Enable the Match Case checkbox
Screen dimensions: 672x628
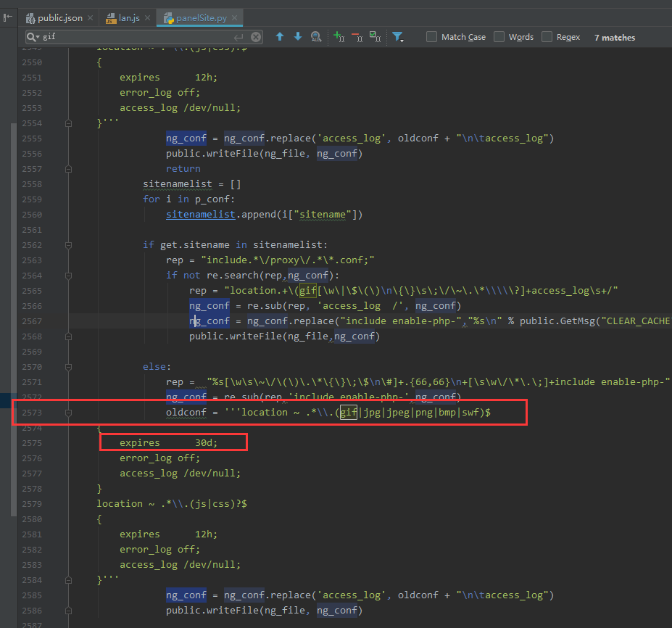432,37
